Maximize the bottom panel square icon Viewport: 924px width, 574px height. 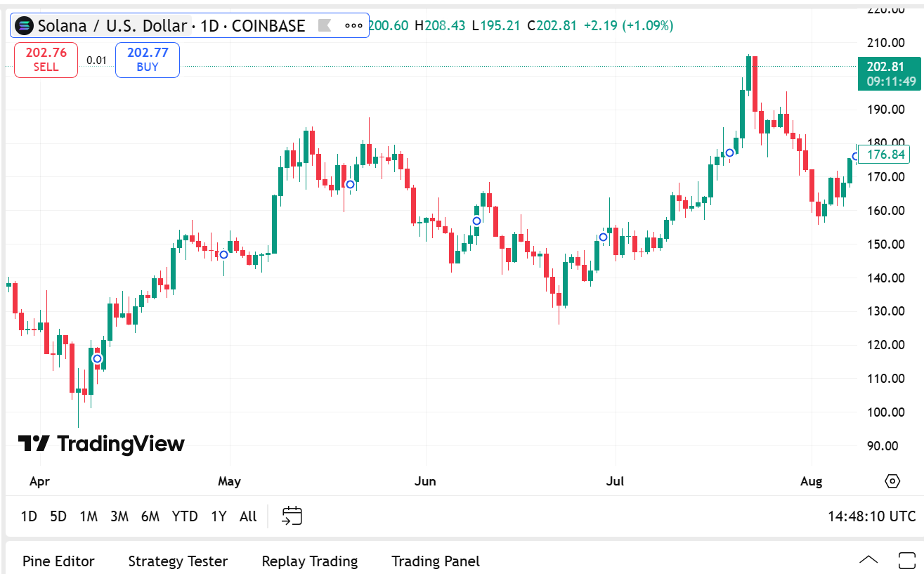906,561
